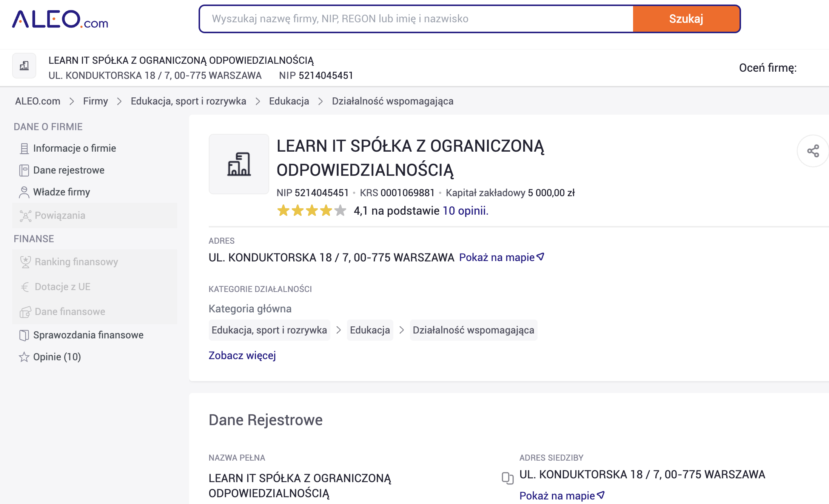829x504 pixels.
Task: Click chevron after 'Edukacja, sport i rozrywka' chip
Action: (339, 330)
